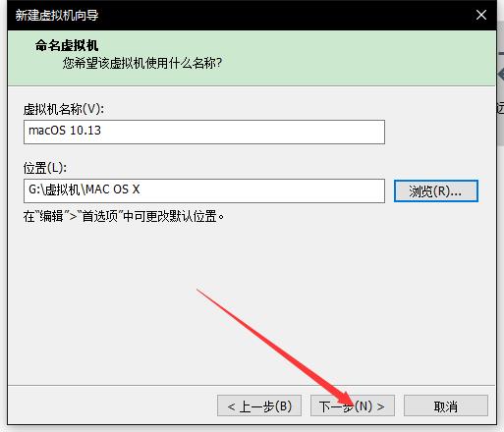Image resolution: width=504 pixels, height=432 pixels.
Task: Open the 浏览(R)... browse button
Action: [436, 191]
